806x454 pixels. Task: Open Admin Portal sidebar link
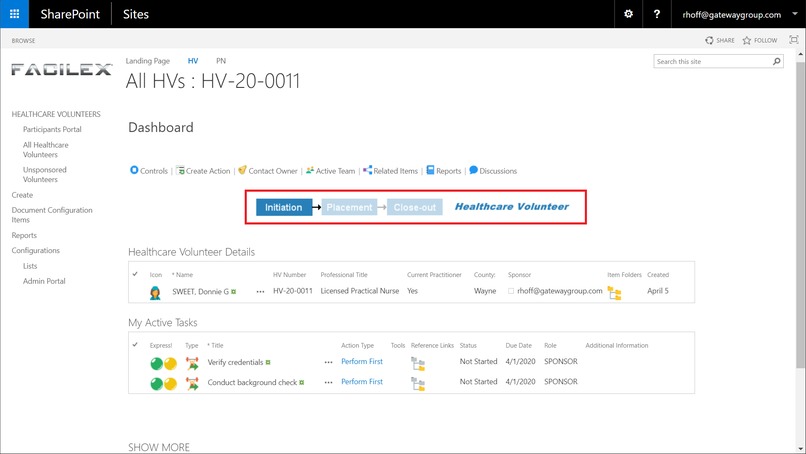tap(44, 281)
